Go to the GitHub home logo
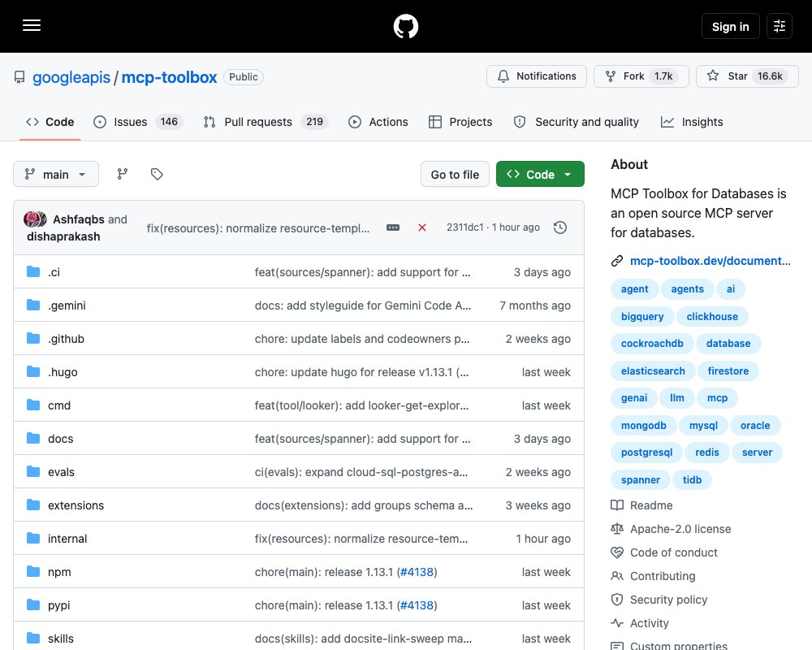The height and width of the screenshot is (650, 812). pyautogui.click(x=405, y=26)
